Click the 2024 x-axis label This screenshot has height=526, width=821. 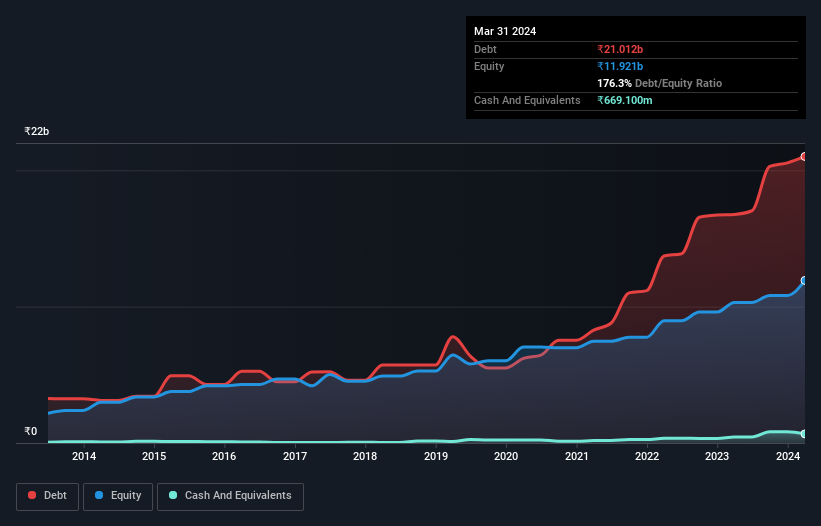[x=788, y=456]
